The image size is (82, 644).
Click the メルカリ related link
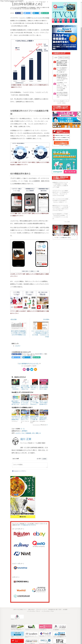click(18, 346)
